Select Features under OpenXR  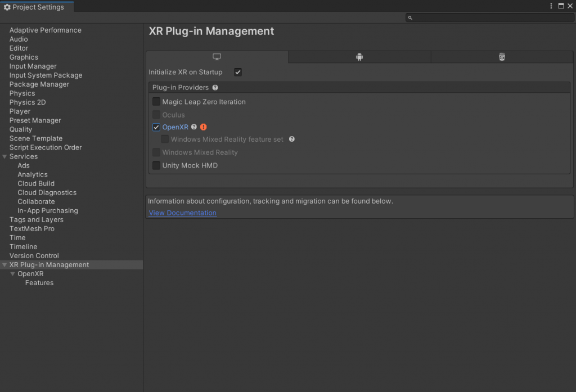tap(39, 283)
